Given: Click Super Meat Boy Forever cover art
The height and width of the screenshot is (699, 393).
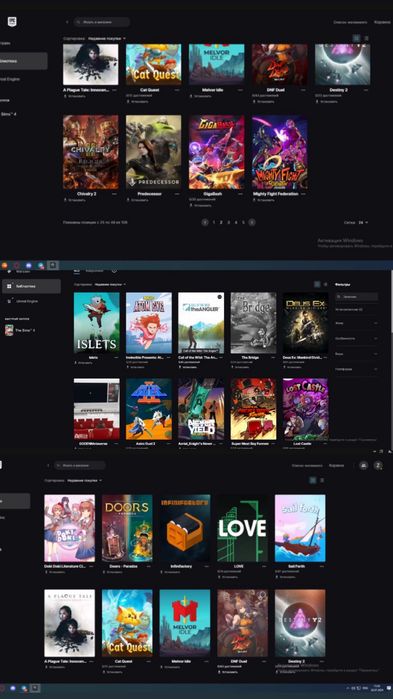Looking at the screenshot, I should tap(253, 409).
